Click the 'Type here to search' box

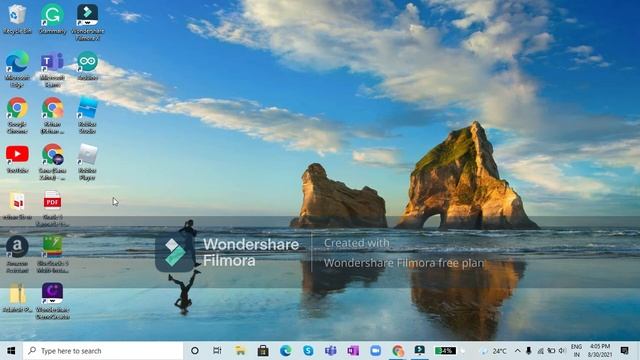click(103, 351)
